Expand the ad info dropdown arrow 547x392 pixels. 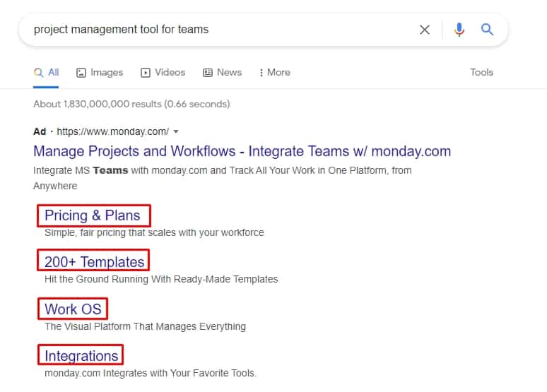(176, 131)
